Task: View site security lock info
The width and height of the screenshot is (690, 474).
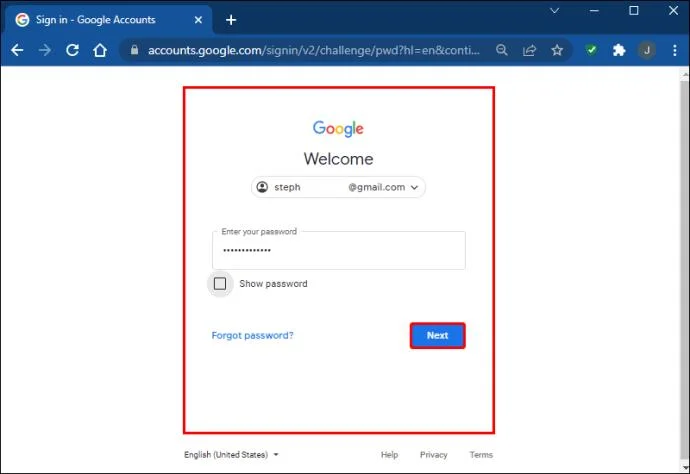Action: coord(135,50)
